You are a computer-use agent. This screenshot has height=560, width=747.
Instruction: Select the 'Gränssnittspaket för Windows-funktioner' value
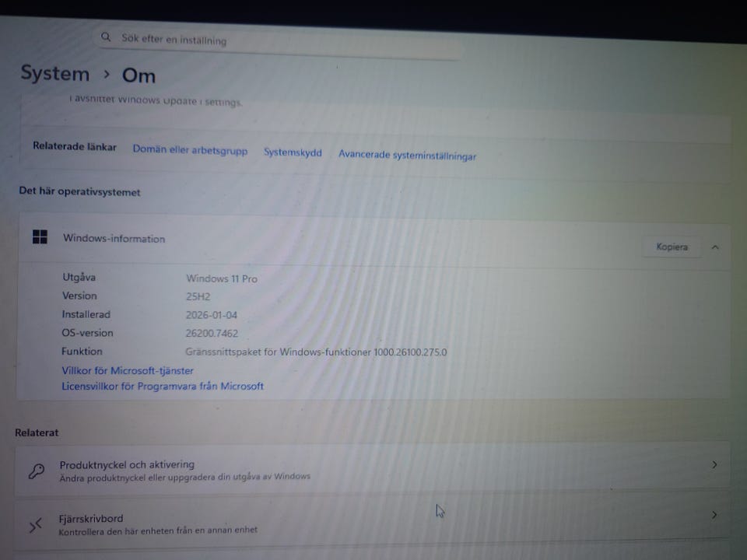(x=316, y=352)
